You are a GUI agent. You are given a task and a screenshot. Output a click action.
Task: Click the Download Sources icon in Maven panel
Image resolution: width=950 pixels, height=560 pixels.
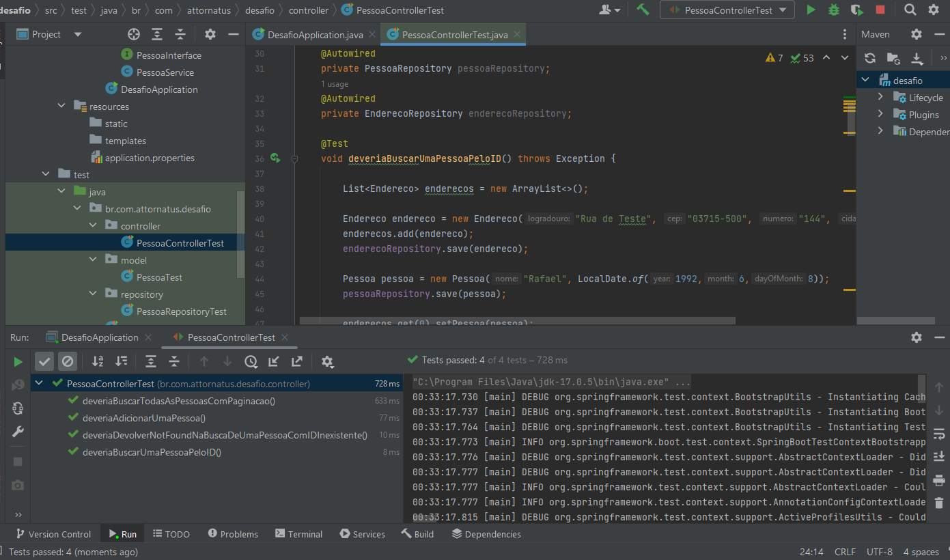tap(917, 58)
